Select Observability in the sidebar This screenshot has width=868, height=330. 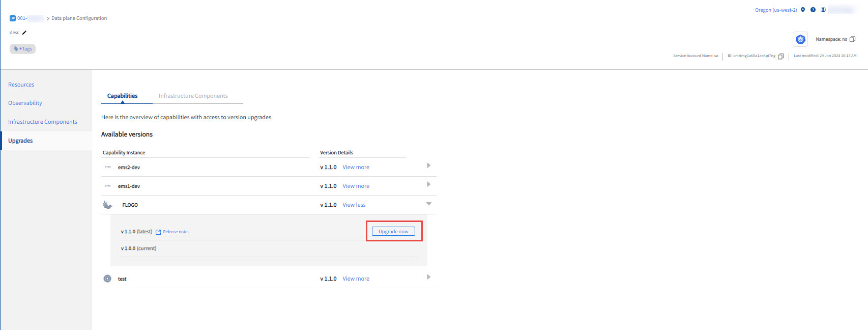pyautogui.click(x=25, y=103)
